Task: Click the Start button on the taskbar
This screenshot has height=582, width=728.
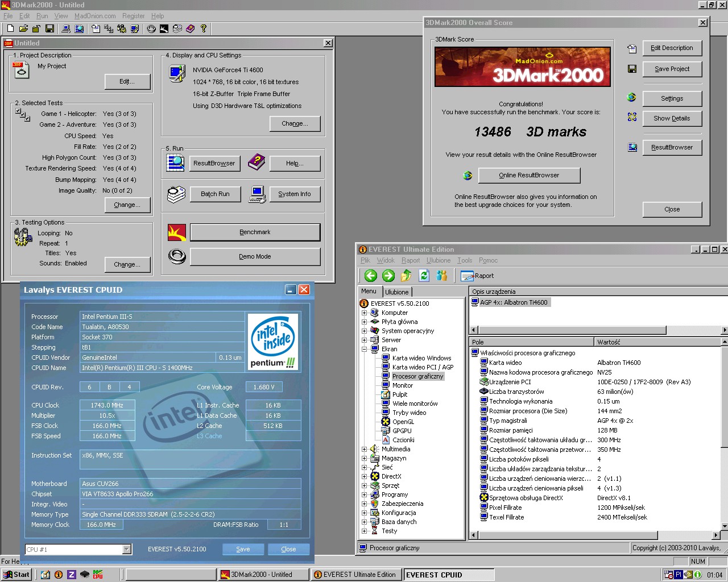Action: (x=16, y=575)
